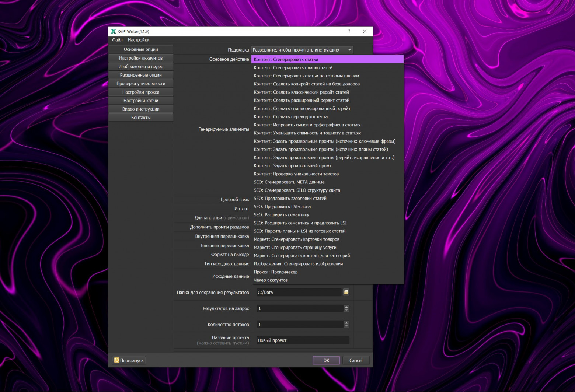Choose Сгенерировать статьи по готовым планам

click(327, 76)
